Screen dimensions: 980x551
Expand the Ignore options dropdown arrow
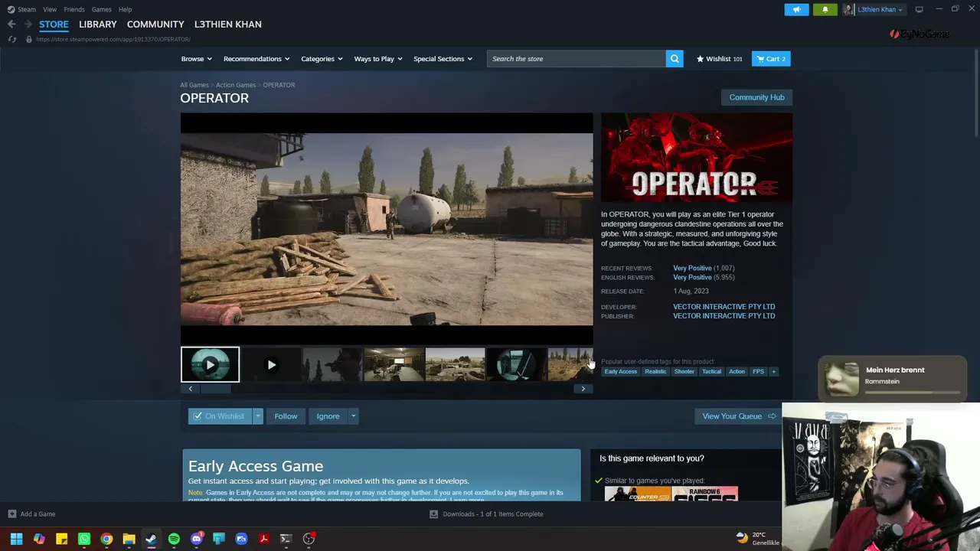point(353,416)
